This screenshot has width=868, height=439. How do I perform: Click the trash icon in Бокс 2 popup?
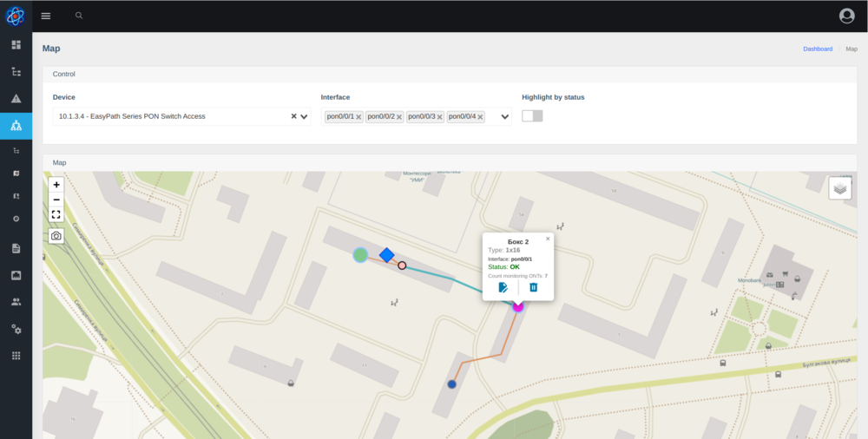[x=534, y=287]
